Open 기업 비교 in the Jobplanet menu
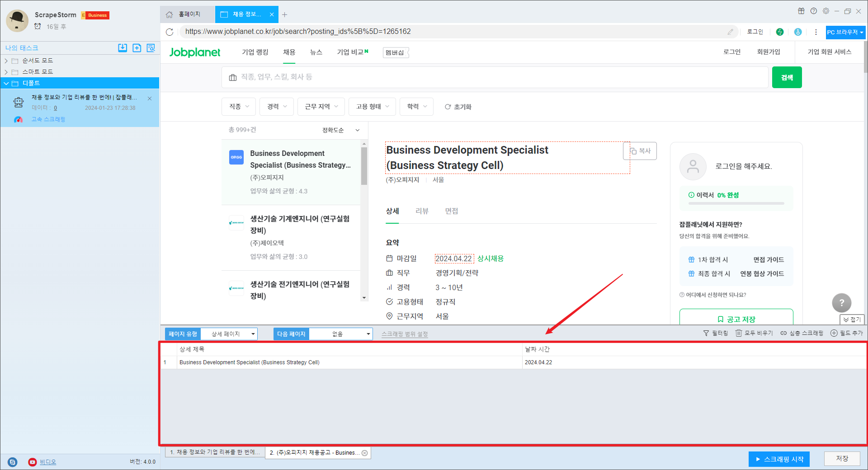Screen dimensions: 868x470 click(352, 52)
